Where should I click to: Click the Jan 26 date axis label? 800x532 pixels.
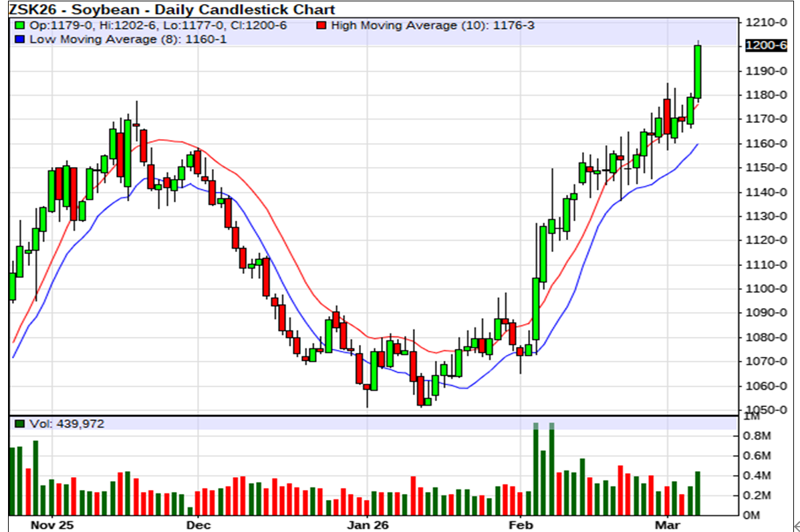pyautogui.click(x=368, y=524)
